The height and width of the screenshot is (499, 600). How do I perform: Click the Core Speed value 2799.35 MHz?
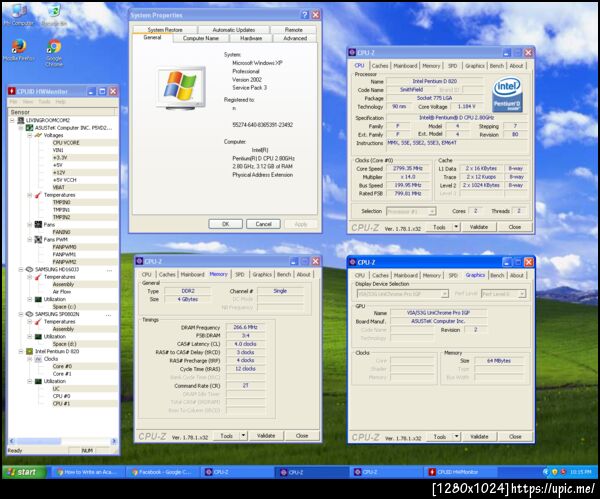408,168
